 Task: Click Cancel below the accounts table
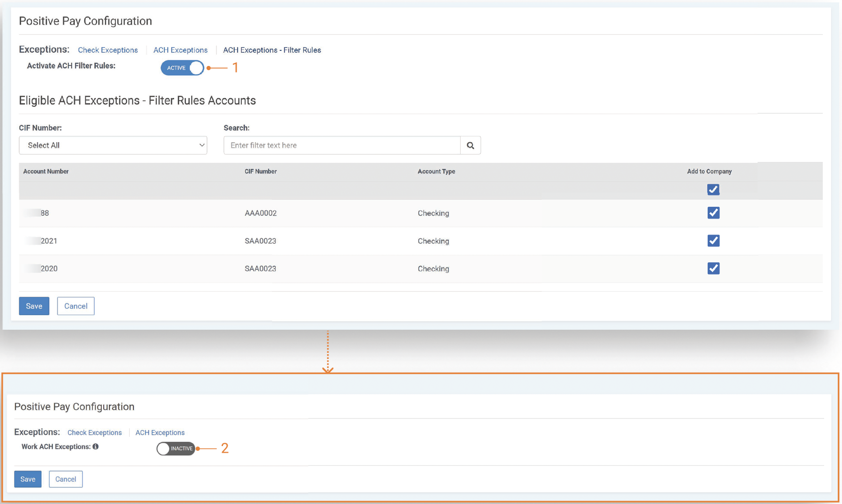(75, 306)
